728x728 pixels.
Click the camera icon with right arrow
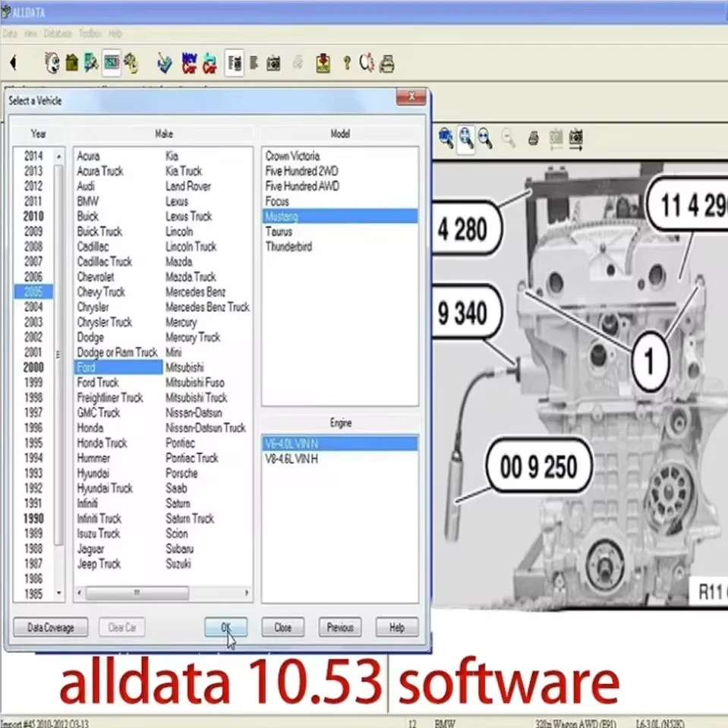(576, 138)
